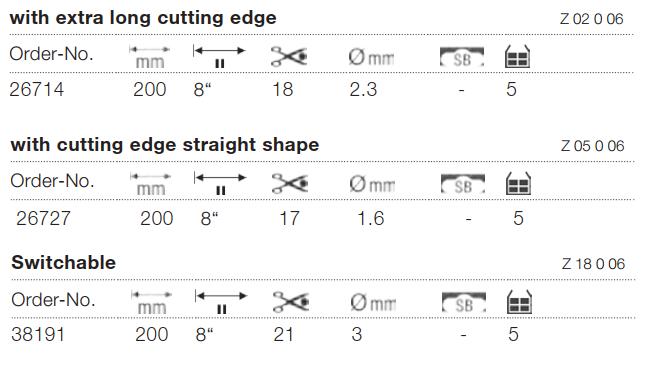Click the code Z 02 0 06

(591, 19)
